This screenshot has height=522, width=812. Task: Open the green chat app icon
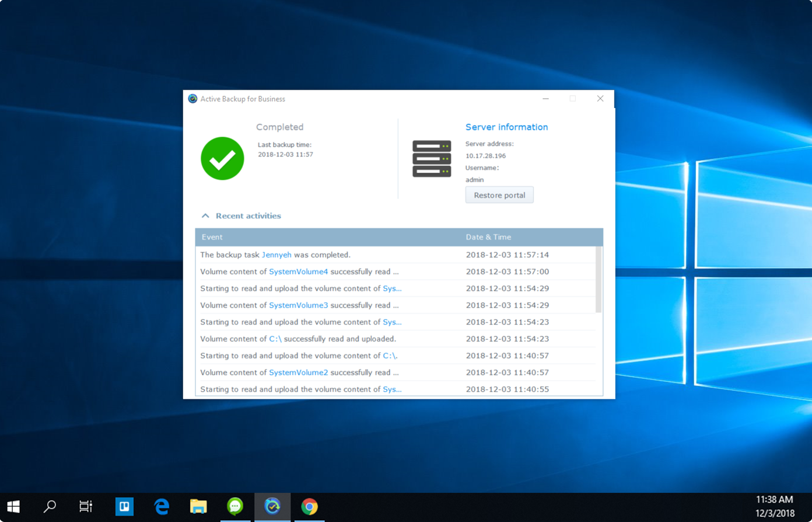(x=235, y=506)
